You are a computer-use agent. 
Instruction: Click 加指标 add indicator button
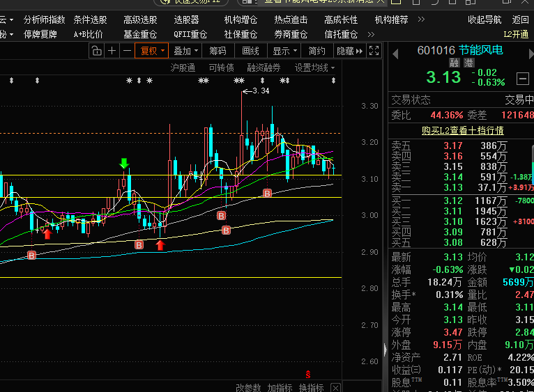pyautogui.click(x=280, y=388)
